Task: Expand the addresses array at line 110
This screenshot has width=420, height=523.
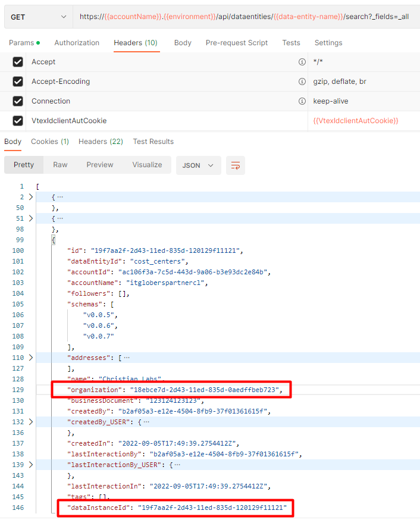Action: coord(31,358)
